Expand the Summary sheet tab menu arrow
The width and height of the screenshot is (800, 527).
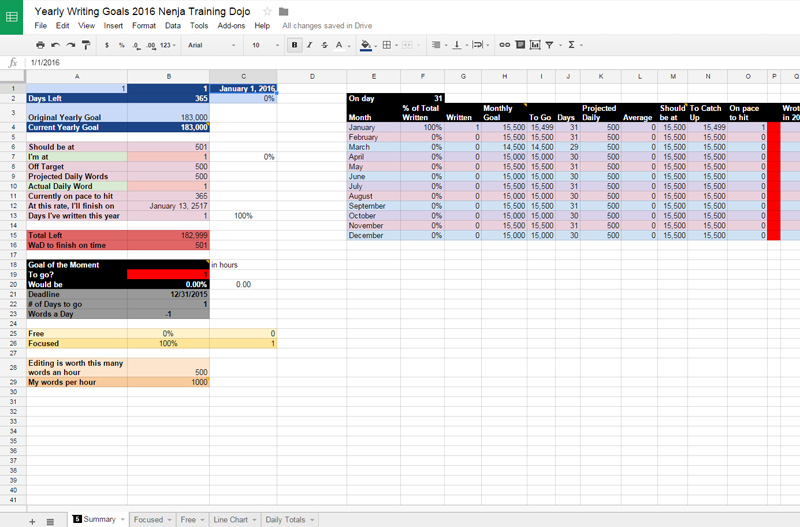pos(122,520)
